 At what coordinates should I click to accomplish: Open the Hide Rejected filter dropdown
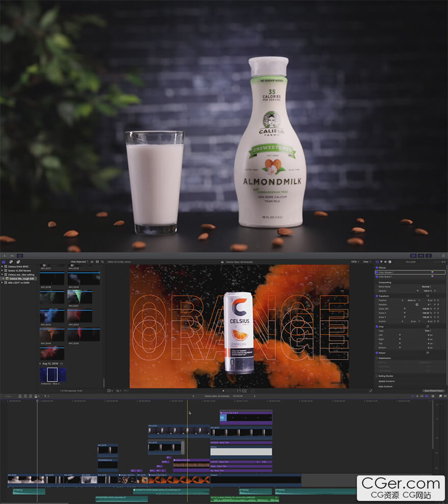point(79,262)
